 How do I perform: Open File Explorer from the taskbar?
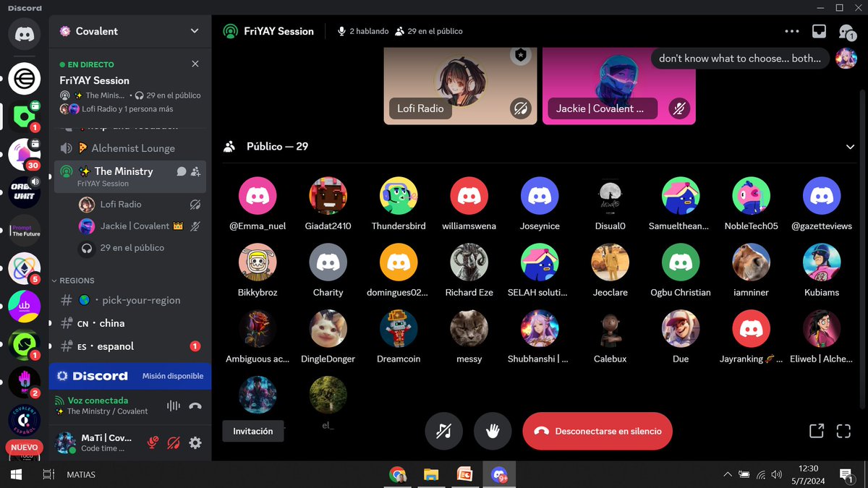click(431, 474)
